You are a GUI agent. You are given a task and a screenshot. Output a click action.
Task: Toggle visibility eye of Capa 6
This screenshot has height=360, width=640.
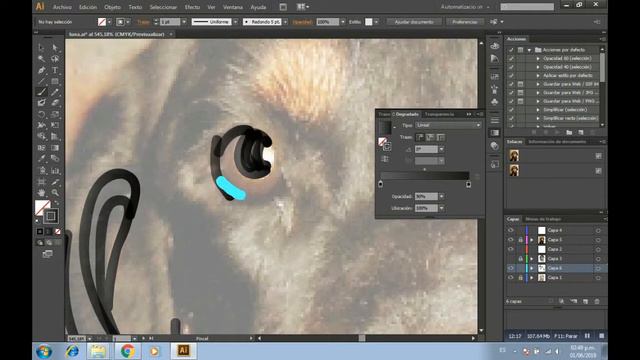(511, 268)
